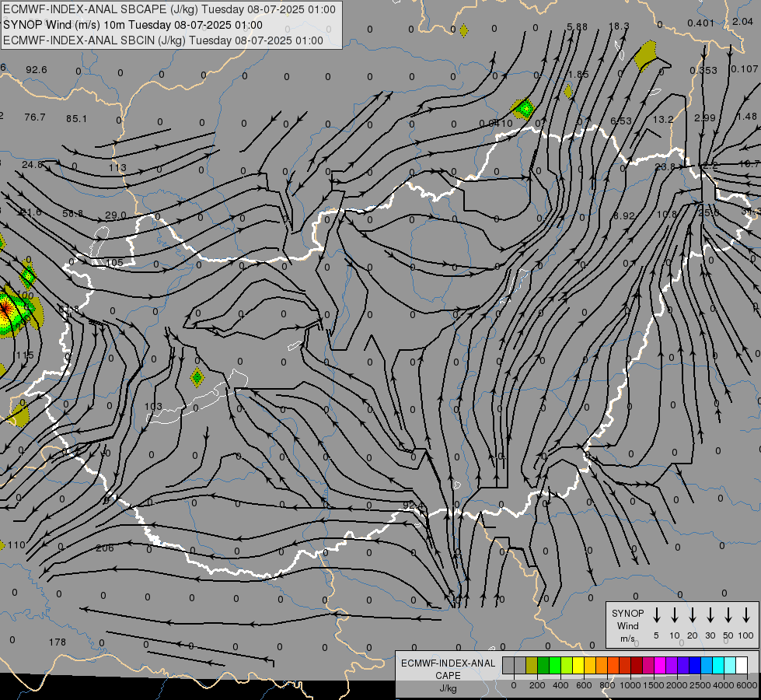Click the CAPE value 76.7 on map
Viewport: 761px width, 700px height.
(35, 117)
